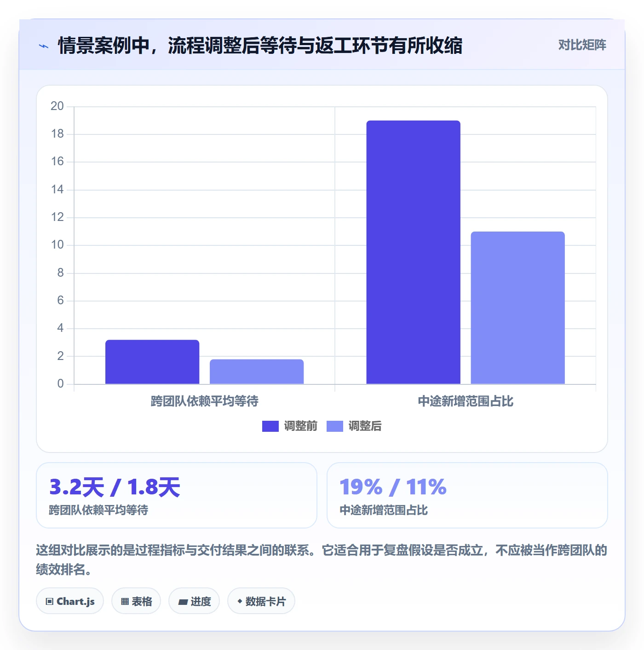Toggle the 调整后 legend color swatch

pos(335,426)
